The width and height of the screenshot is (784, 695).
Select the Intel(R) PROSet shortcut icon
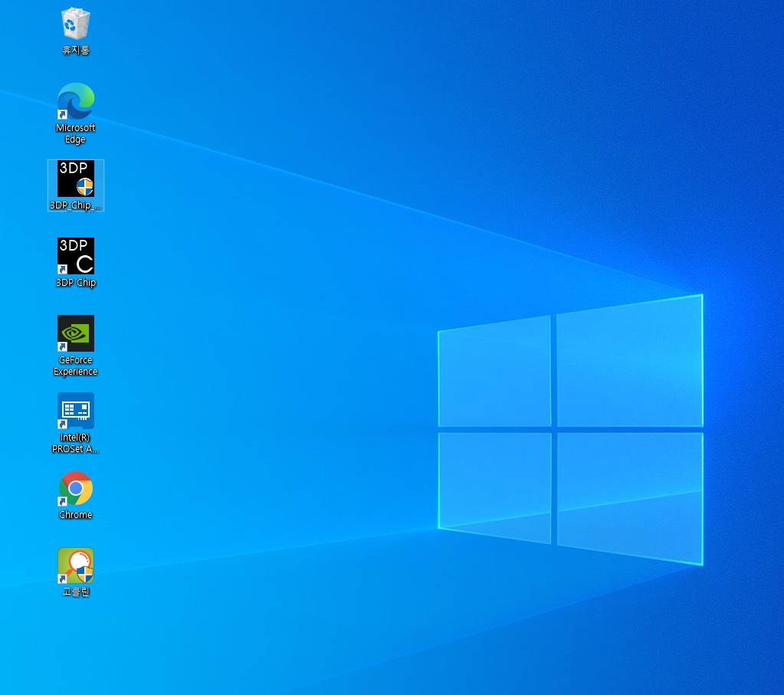pyautogui.click(x=76, y=411)
